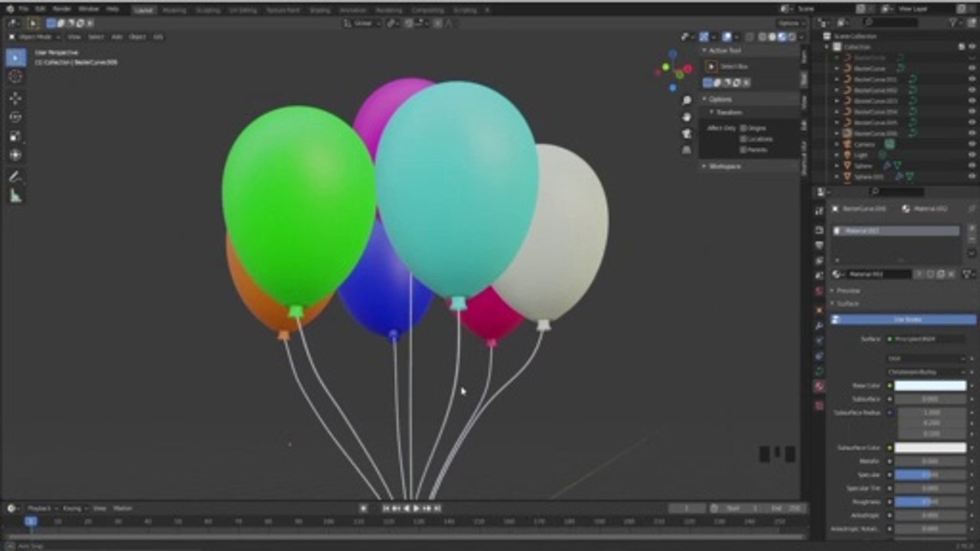980x551 pixels.
Task: Expand the Sphere outliner row
Action: [837, 165]
